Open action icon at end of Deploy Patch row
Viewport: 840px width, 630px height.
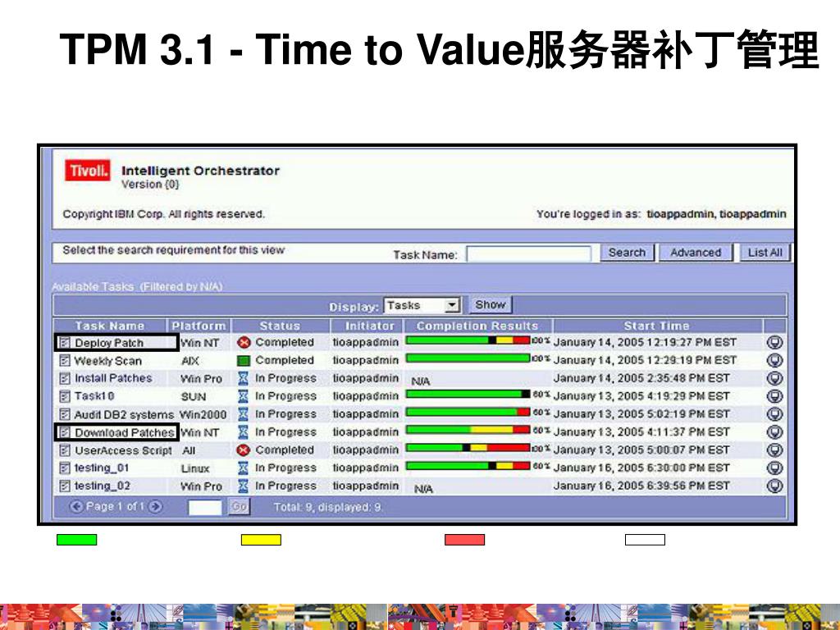774,342
